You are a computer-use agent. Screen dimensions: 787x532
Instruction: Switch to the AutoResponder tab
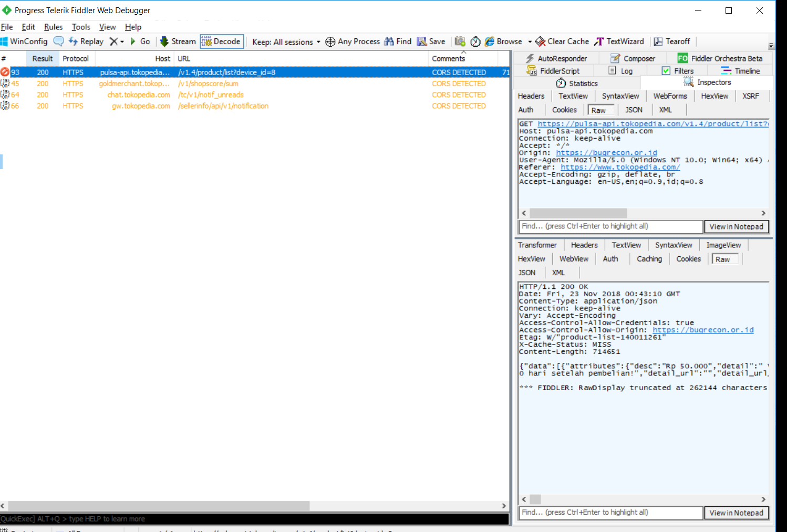point(556,58)
